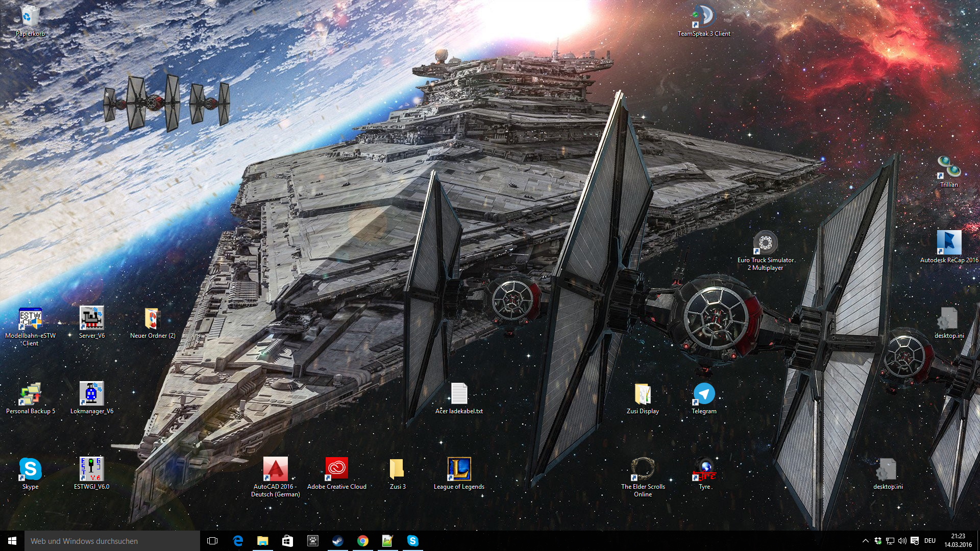Select the Modellbahn-eSTW Client shortcut

(x=30, y=327)
